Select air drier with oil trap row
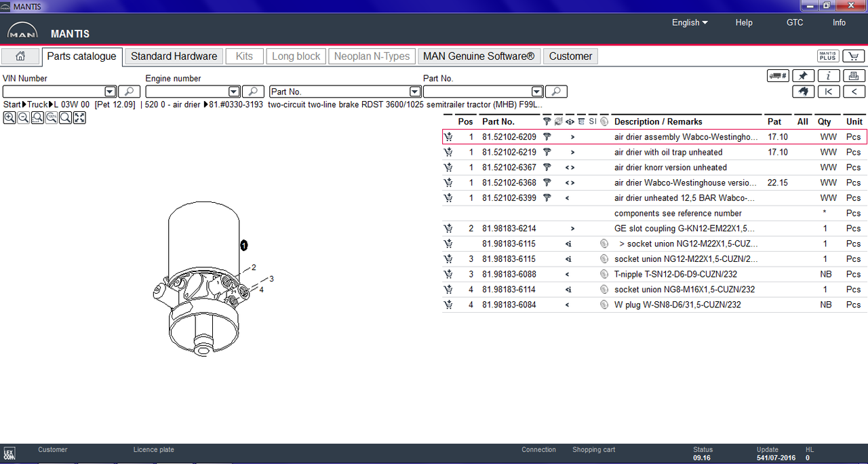Screen dimensions: 868x464 coord(654,152)
